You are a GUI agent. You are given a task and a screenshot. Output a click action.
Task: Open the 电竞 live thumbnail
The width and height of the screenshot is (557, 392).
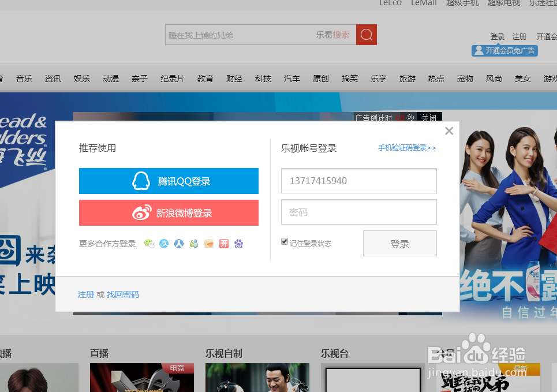142,378
